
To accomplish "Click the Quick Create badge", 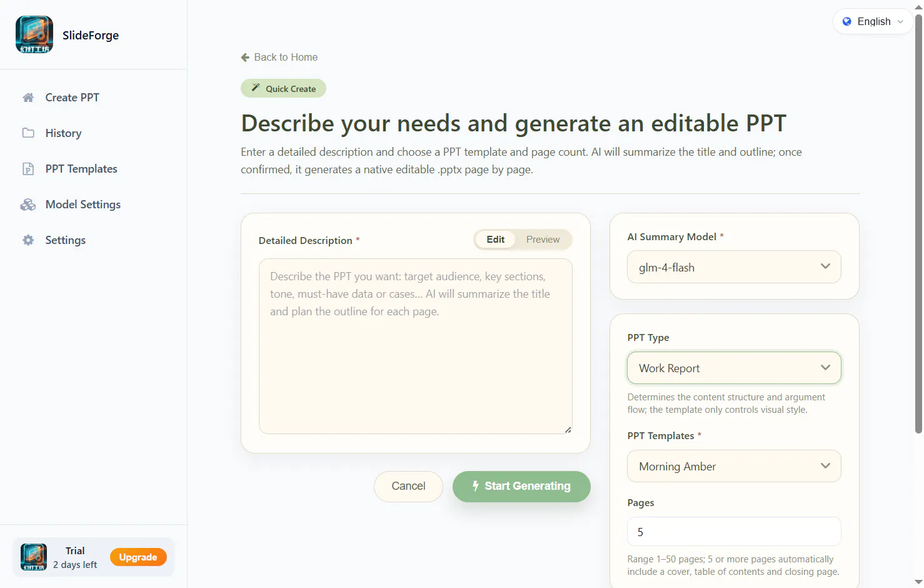I will click(x=283, y=88).
